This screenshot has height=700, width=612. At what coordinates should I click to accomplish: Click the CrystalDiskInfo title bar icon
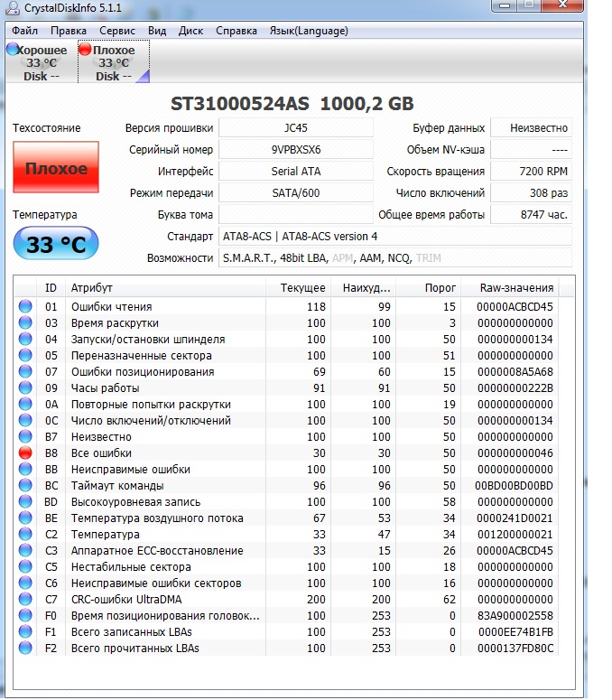coord(14,7)
